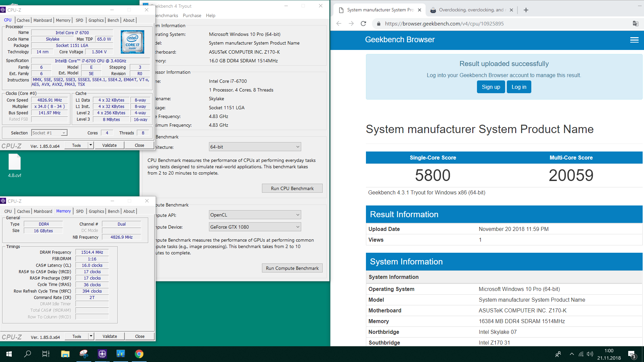644x362 pixels.
Task: Open Bench tab in top CPU-Z window
Action: tap(113, 20)
